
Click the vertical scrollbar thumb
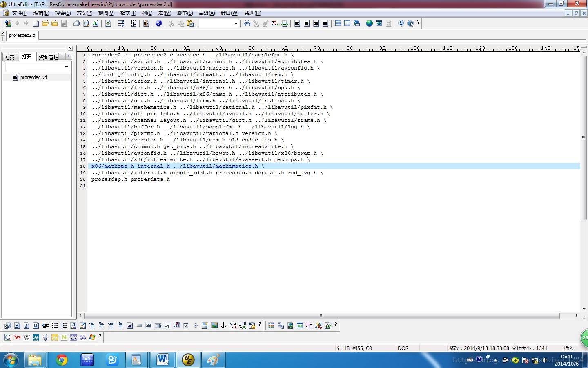click(584, 138)
